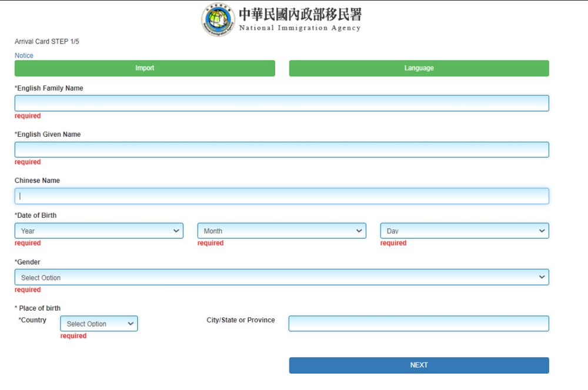The width and height of the screenshot is (588, 390).
Task: Click the Place of birth label
Action: (38, 308)
